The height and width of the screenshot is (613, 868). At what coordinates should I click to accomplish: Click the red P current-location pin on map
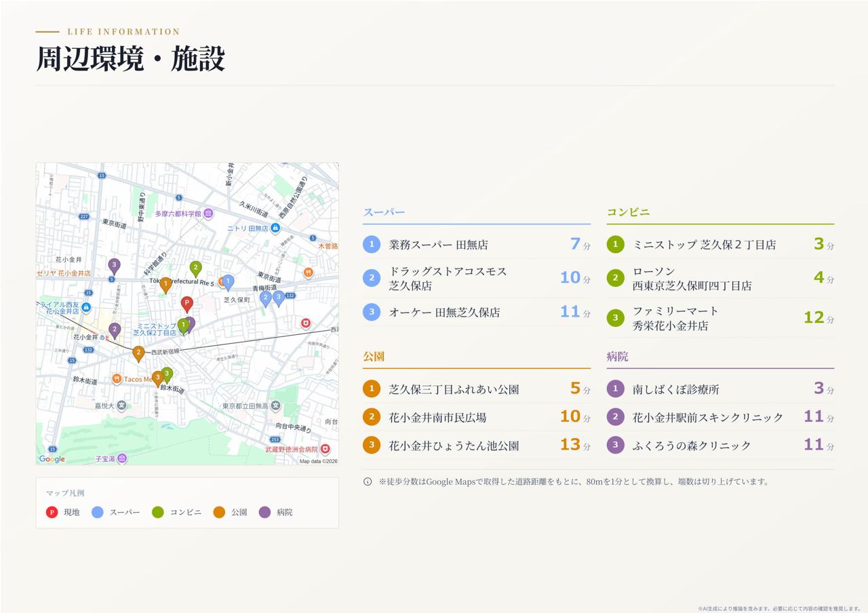click(x=186, y=304)
